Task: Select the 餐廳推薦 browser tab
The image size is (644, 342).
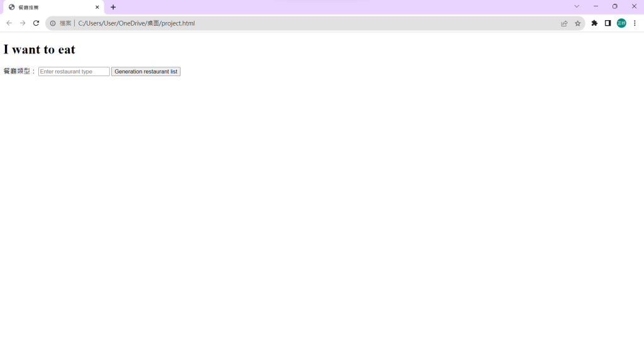Action: coord(53,8)
